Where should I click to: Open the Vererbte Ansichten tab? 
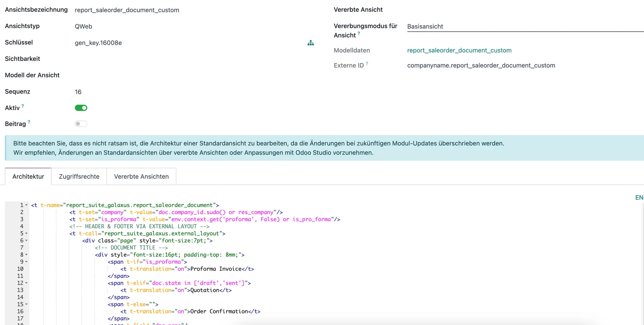point(141,176)
